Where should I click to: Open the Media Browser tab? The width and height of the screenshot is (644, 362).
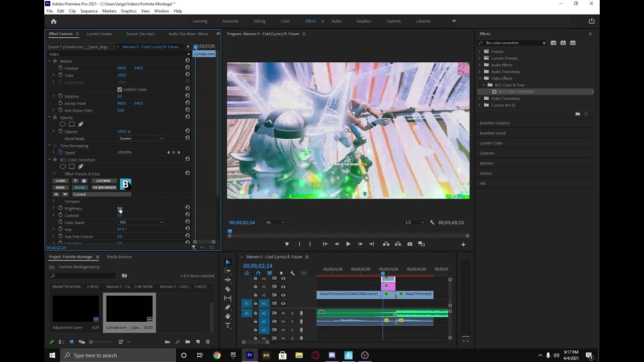coord(119,257)
